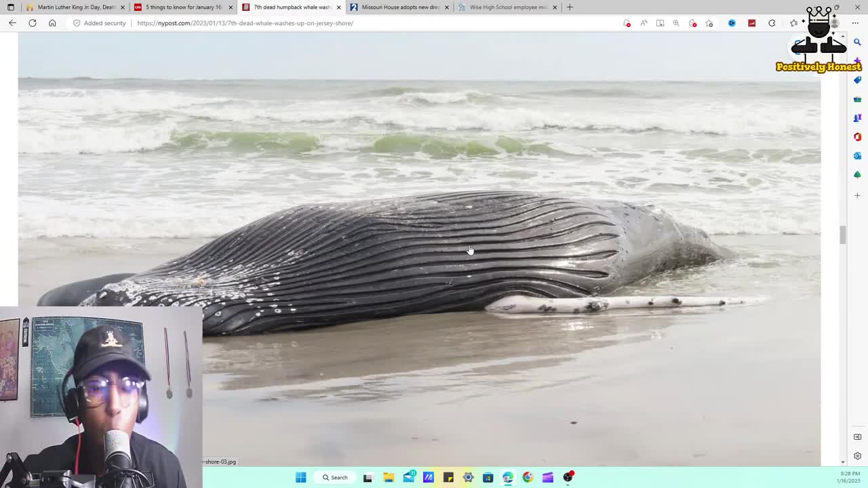Viewport: 868px width, 488px height.
Task: Open the tab actions menu icon
Action: [x=10, y=7]
